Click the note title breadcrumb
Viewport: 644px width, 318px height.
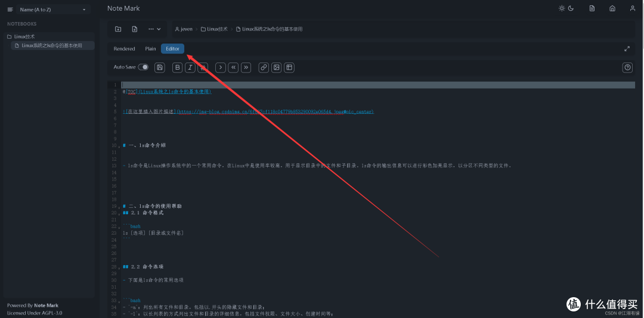[x=270, y=29]
